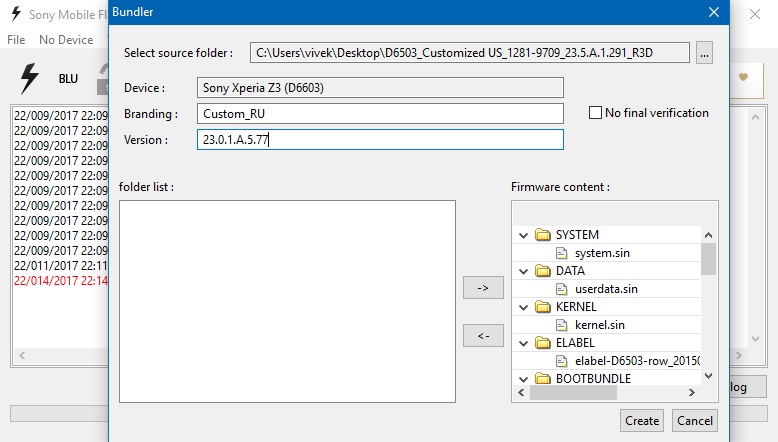Click the partially hidden log button
Viewport: 778px width, 442px height.
coord(748,387)
